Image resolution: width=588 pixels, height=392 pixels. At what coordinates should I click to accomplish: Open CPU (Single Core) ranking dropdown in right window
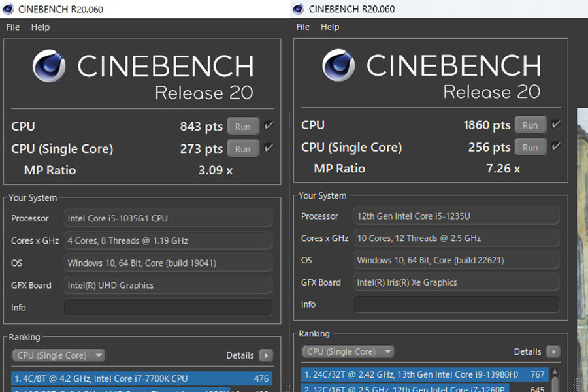(348, 351)
